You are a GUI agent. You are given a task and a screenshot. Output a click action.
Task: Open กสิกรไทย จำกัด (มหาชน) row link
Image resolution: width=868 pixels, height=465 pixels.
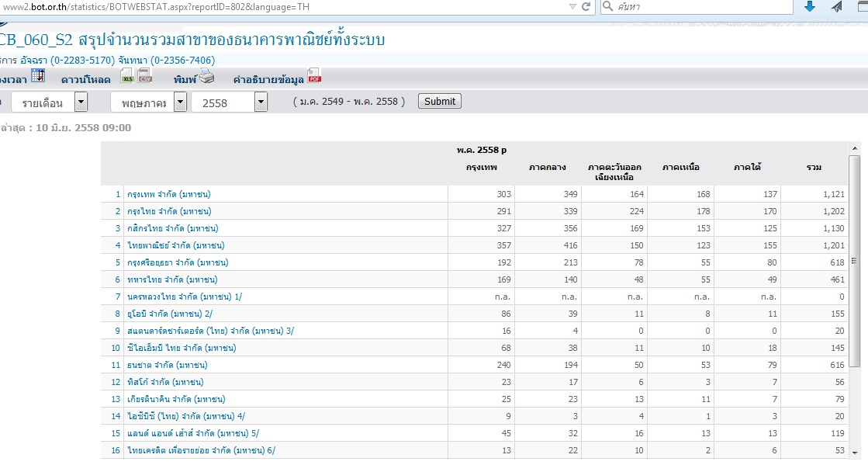(x=173, y=228)
